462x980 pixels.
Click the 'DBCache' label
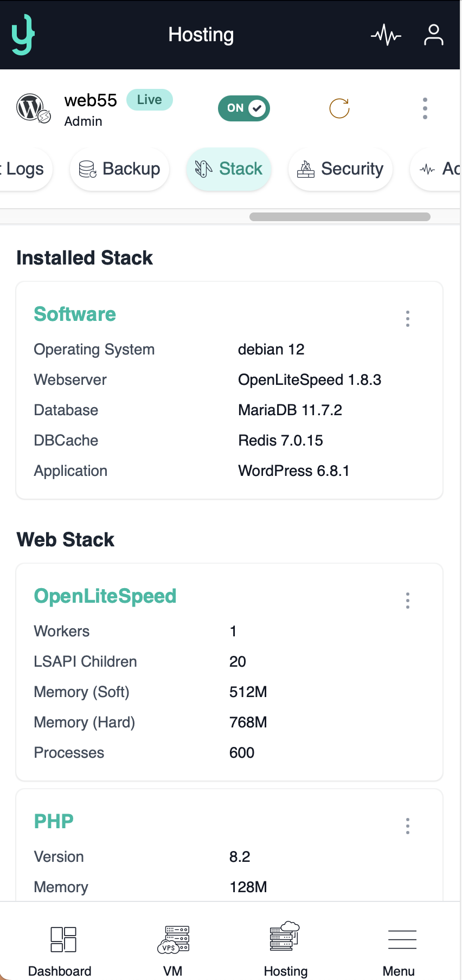pos(66,441)
